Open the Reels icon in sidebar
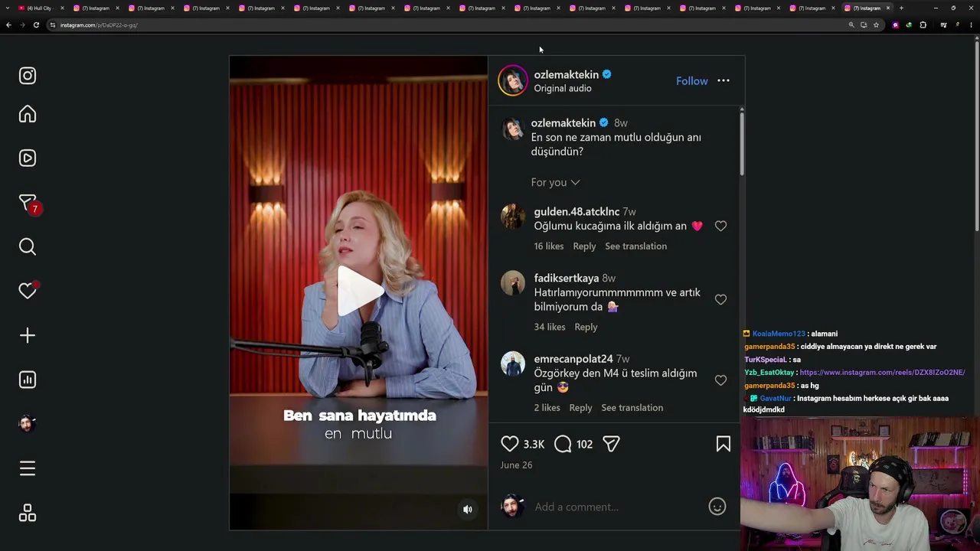This screenshot has height=551, width=980. [28, 158]
